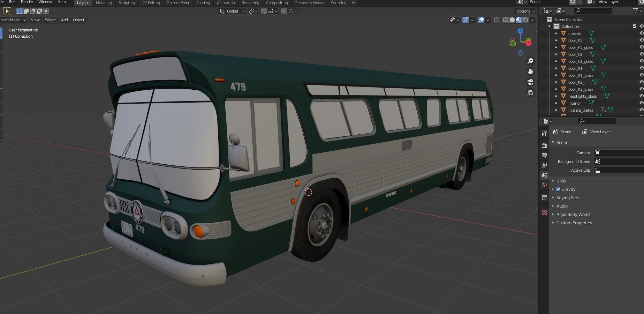Open the Texture properties tab (checker icon)
Image resolution: width=644 pixels, height=314 pixels.
point(544,212)
